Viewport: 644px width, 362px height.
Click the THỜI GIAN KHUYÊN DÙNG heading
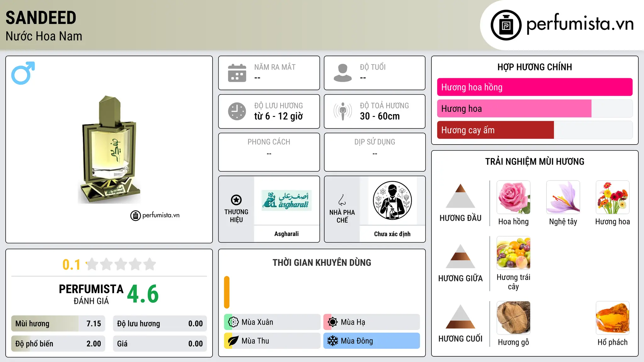tap(322, 262)
